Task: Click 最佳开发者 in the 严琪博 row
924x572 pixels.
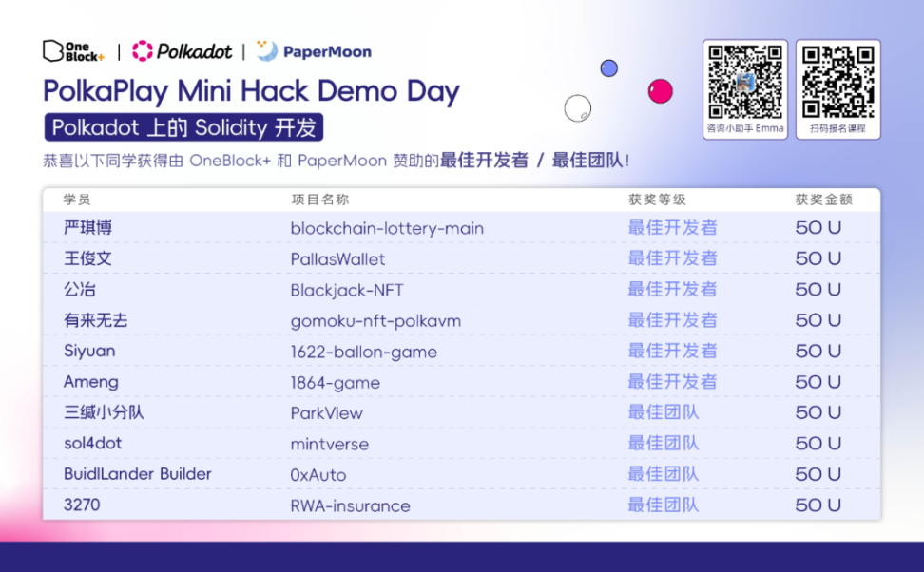Action: [672, 227]
